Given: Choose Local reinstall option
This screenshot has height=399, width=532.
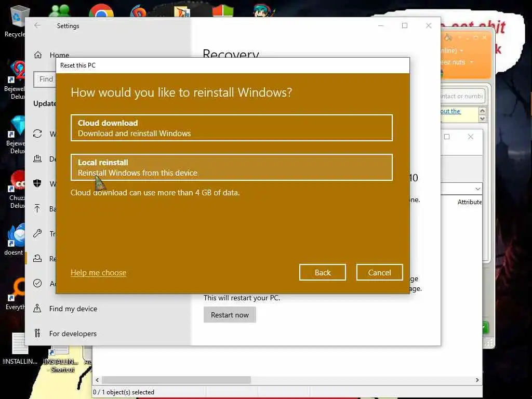Looking at the screenshot, I should [231, 167].
